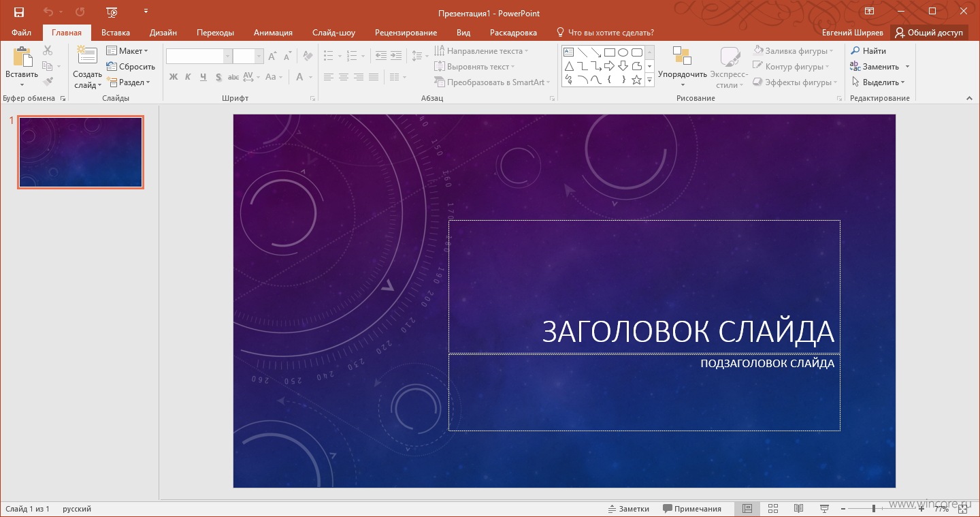Viewport: 980px width, 517px height.
Task: Click the Заменить replace button
Action: tap(875, 67)
